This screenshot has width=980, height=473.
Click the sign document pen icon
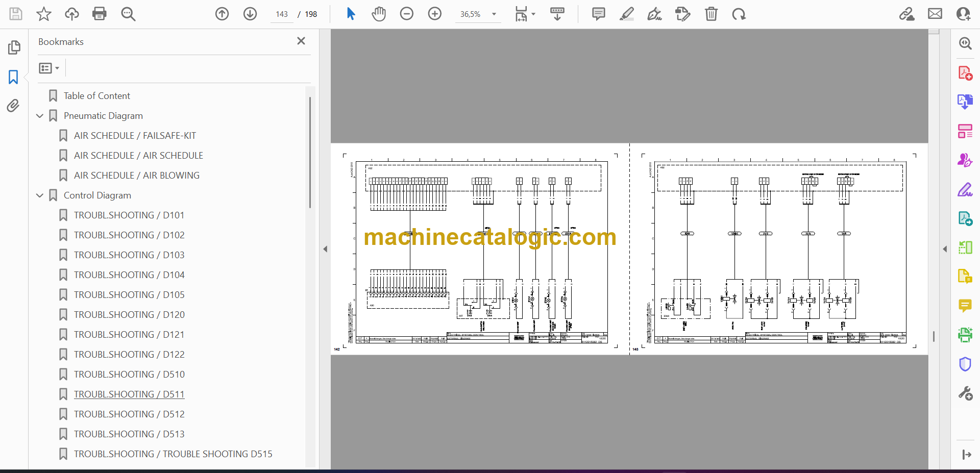(x=655, y=14)
